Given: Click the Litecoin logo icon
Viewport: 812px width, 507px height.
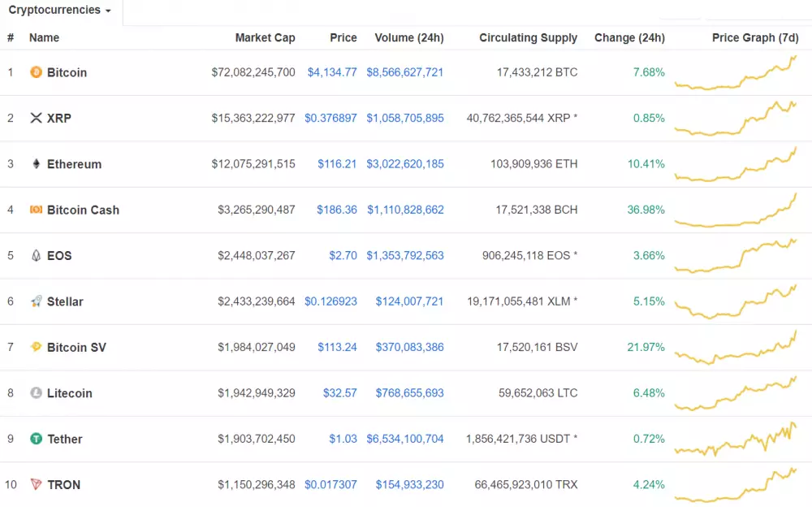Looking at the screenshot, I should tap(35, 393).
